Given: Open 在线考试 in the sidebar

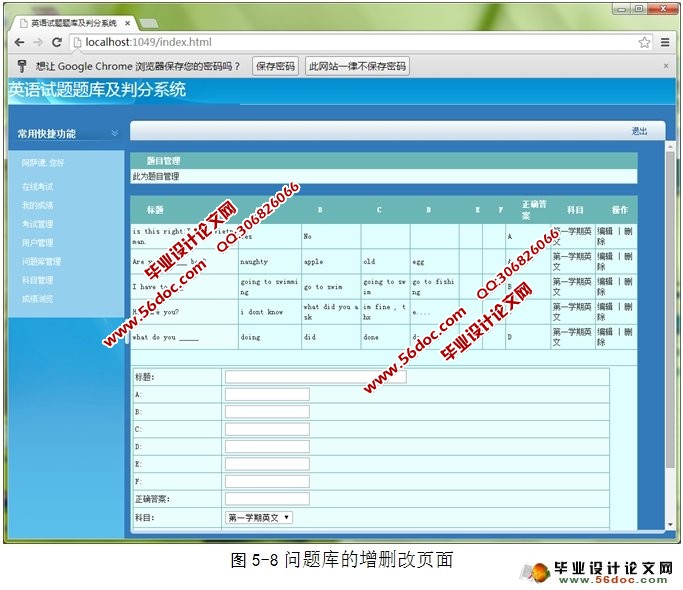Looking at the screenshot, I should tap(38, 187).
